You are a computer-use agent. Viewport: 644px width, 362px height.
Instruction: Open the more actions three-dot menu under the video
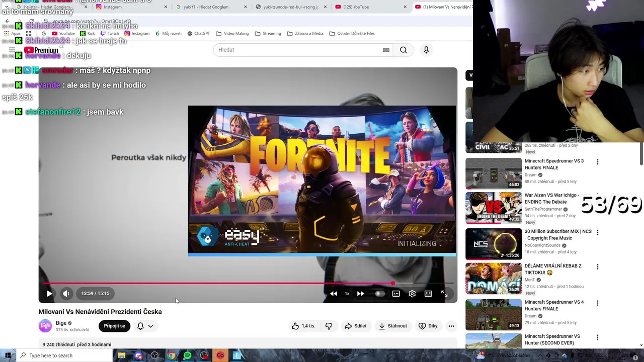[x=451, y=326]
